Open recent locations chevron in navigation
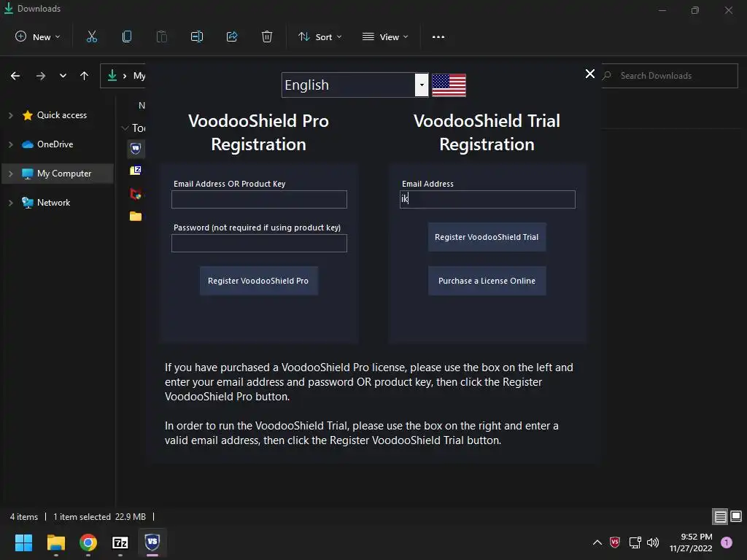The image size is (747, 560). [x=63, y=76]
